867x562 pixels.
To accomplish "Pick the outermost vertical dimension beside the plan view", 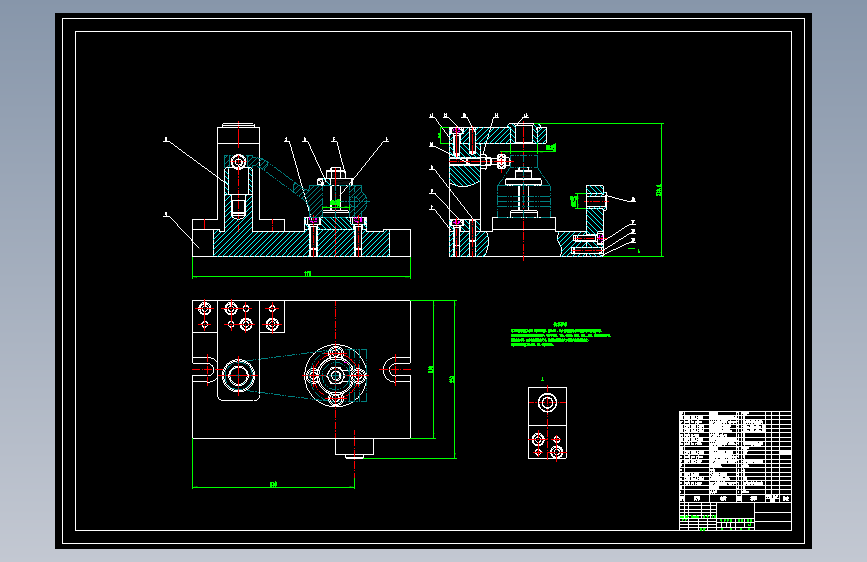I will coord(453,379).
